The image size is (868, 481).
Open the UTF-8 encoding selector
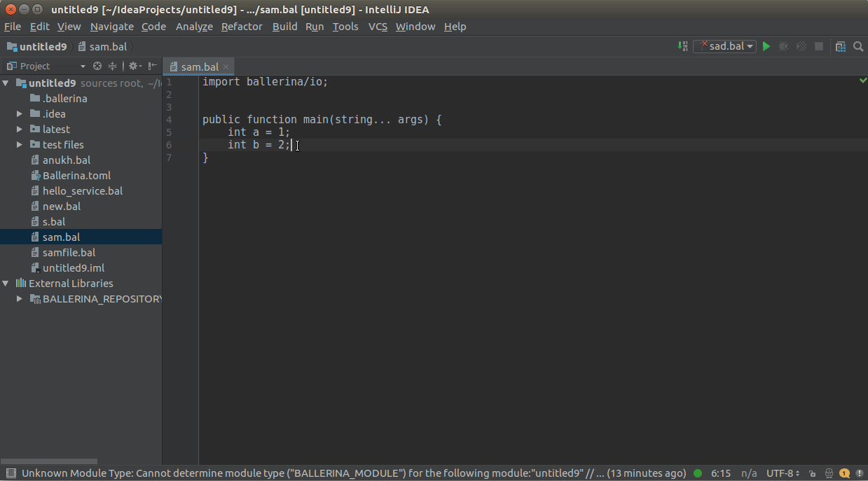click(783, 473)
